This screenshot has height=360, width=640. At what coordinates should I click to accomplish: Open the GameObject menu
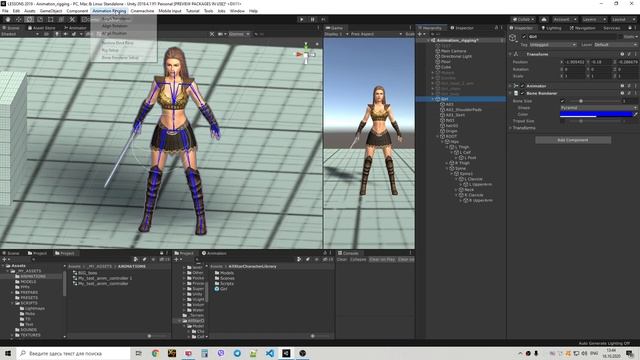[x=51, y=11]
